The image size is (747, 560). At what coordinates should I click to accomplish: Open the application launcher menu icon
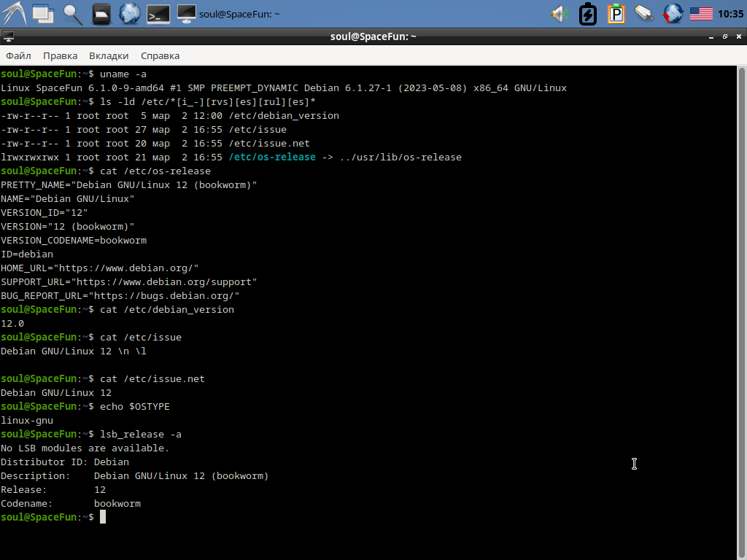point(13,14)
